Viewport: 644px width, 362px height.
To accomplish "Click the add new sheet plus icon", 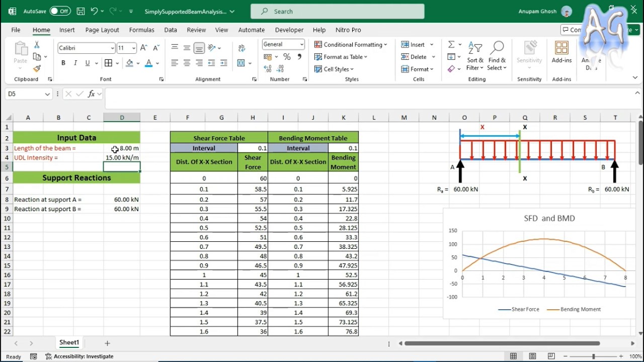I will point(107,343).
